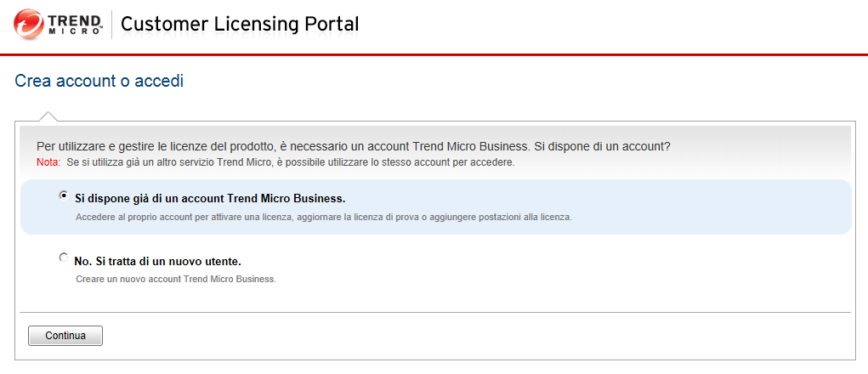The image size is (868, 374).
Task: Click the red divider line below the header
Action: point(434,54)
